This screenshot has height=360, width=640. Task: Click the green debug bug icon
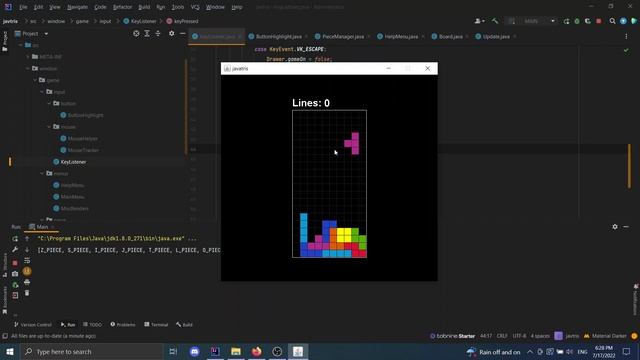coord(577,21)
